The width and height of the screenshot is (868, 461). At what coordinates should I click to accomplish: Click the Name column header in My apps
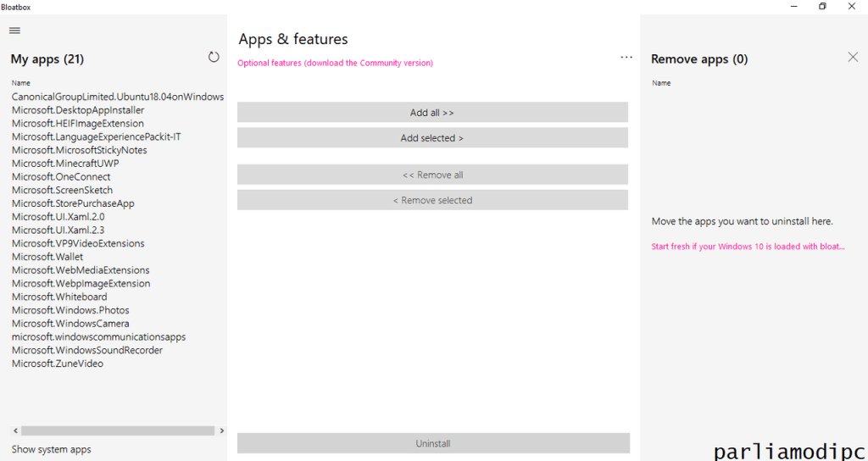[20, 83]
